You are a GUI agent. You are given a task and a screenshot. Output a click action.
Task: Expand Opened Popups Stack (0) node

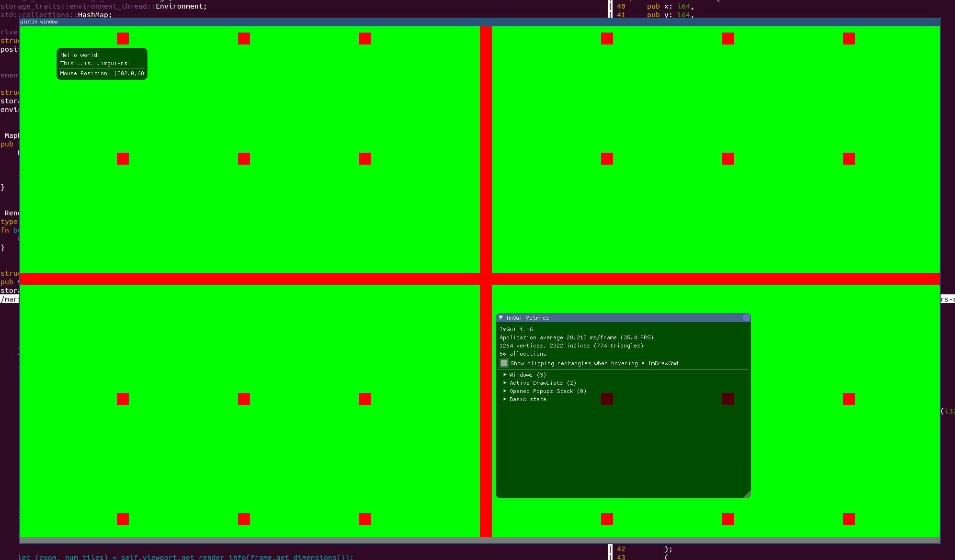505,391
